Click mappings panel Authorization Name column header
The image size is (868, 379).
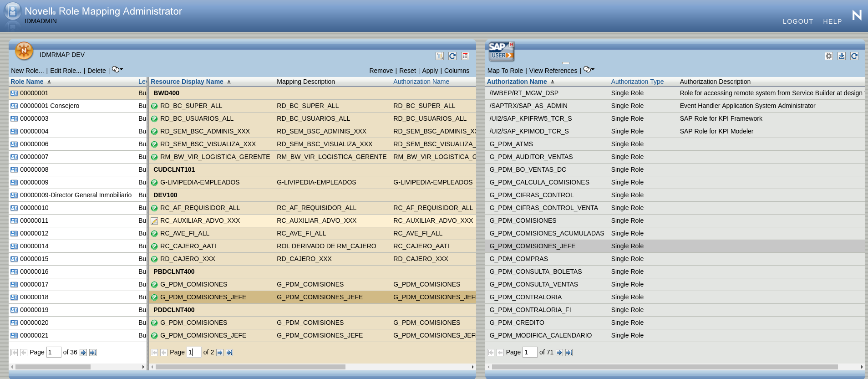point(421,82)
